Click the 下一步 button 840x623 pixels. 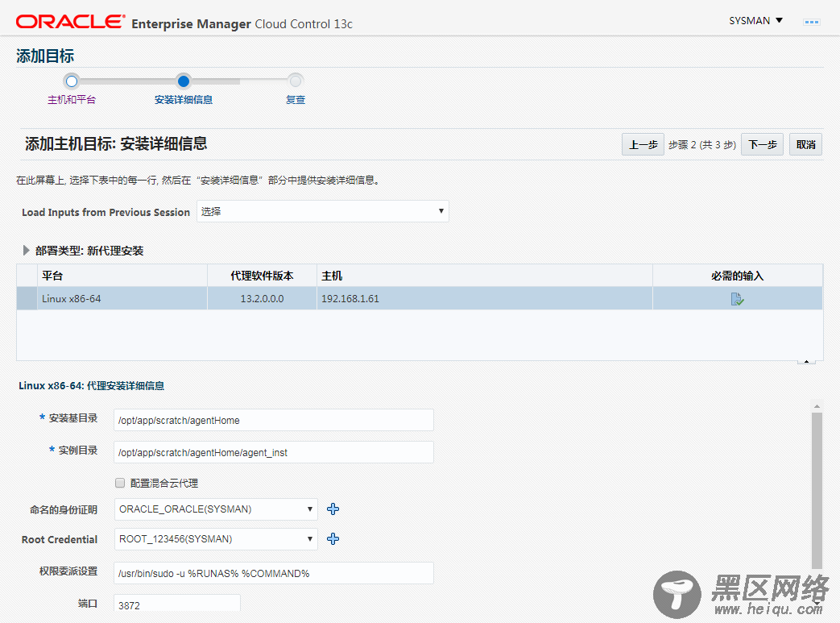763,145
